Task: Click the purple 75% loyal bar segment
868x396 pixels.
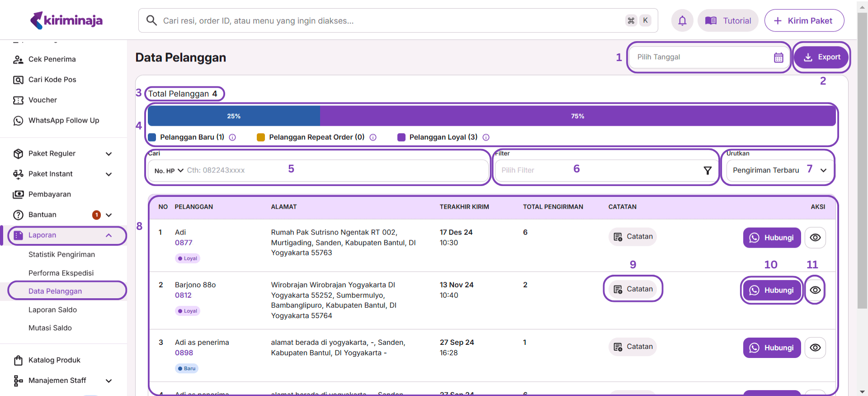Action: pyautogui.click(x=577, y=116)
